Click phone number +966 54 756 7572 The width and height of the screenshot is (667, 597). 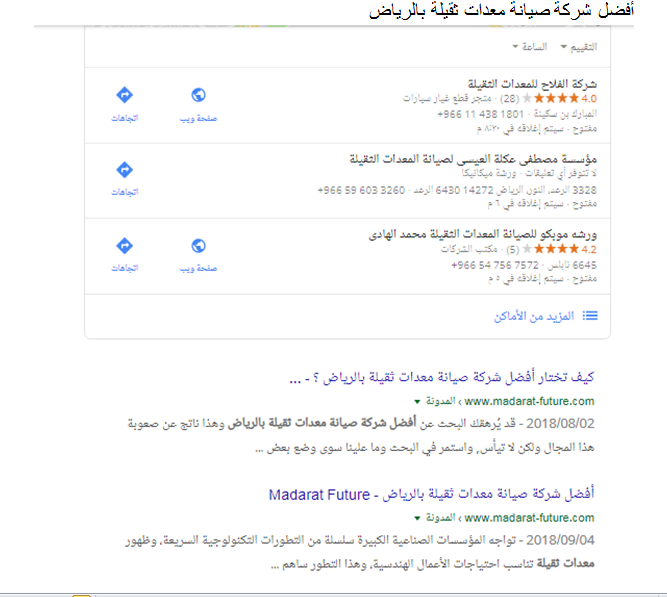[495, 265]
